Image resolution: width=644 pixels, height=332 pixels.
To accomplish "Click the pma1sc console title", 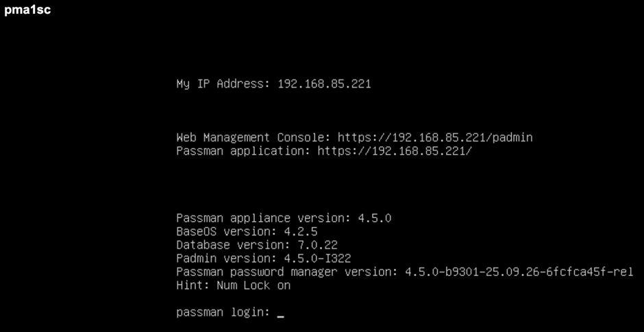I will pos(27,10).
